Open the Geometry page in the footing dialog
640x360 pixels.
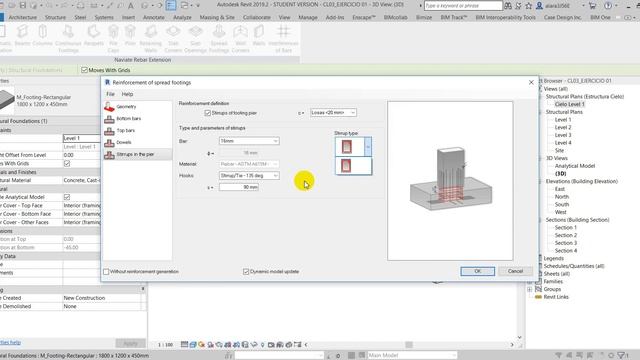click(x=126, y=107)
